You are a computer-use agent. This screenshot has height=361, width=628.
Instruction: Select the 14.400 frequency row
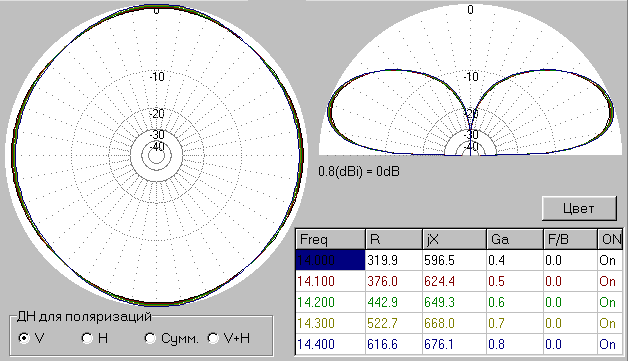pos(459,344)
